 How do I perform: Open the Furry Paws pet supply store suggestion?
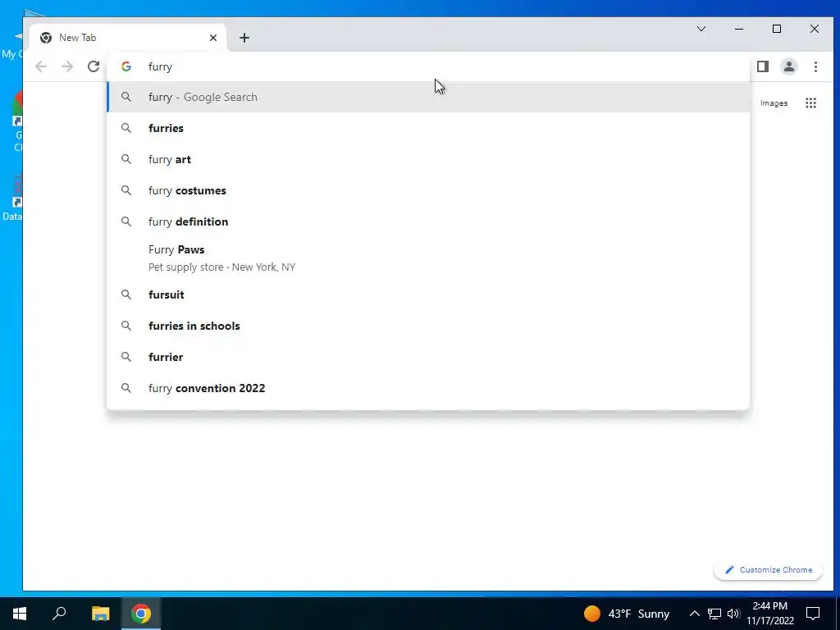pos(428,258)
